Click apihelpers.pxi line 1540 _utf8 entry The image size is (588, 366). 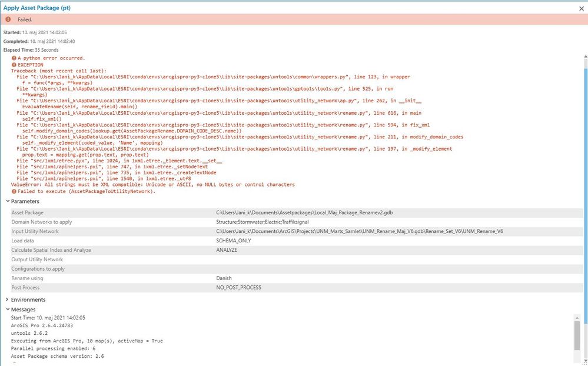point(104,179)
